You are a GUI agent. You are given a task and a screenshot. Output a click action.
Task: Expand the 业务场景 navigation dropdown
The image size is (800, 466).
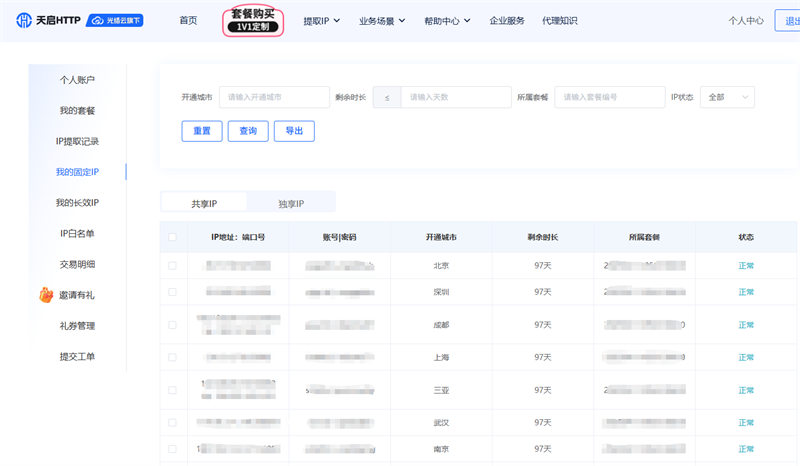pos(382,20)
